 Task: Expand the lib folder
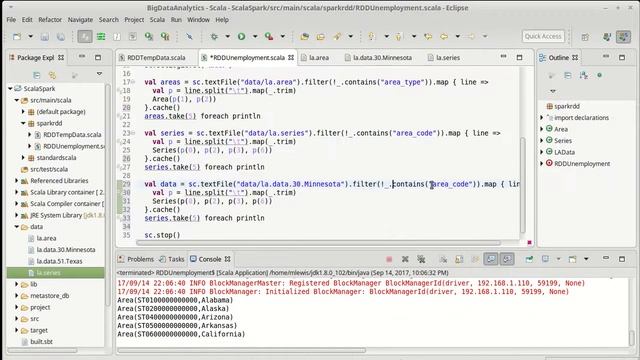click(x=17, y=284)
